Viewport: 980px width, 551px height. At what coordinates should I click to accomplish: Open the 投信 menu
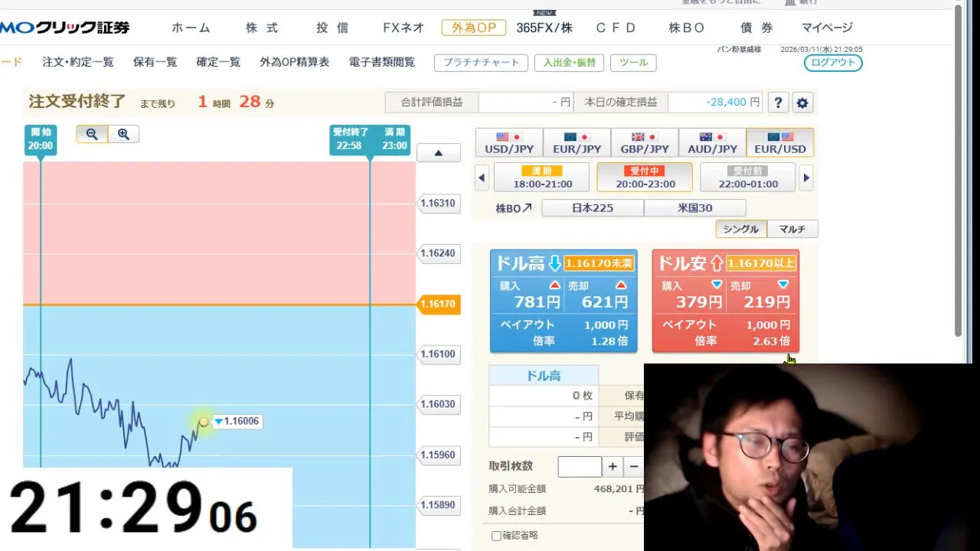click(x=332, y=28)
